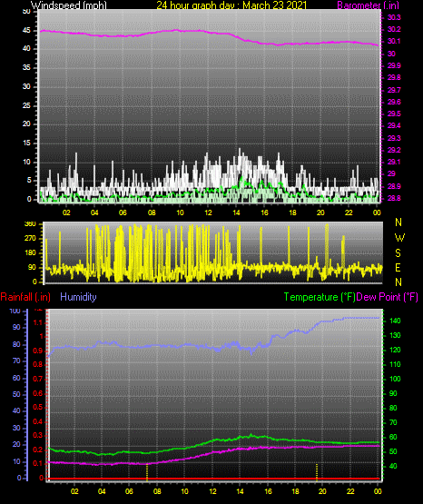423x504 pixels.
Task: Click the 'Dew Point (°F)' legend label
Action: pos(388,297)
